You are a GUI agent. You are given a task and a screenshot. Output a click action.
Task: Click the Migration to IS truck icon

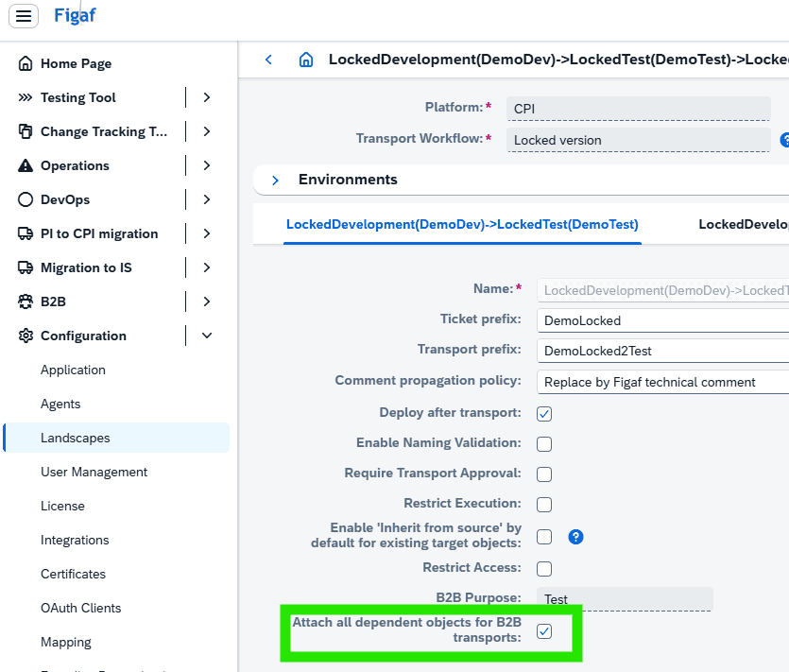pyautogui.click(x=26, y=267)
